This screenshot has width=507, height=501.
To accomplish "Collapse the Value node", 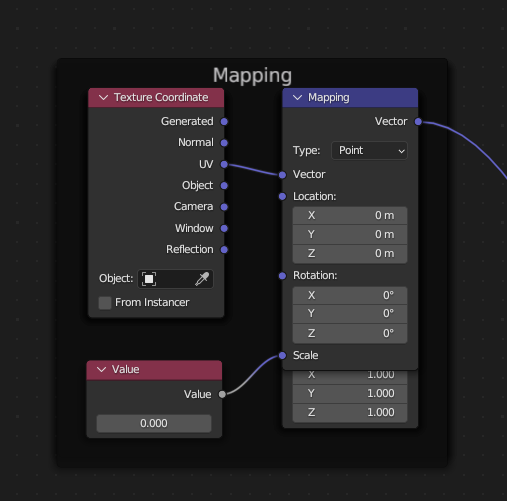I will click(101, 370).
